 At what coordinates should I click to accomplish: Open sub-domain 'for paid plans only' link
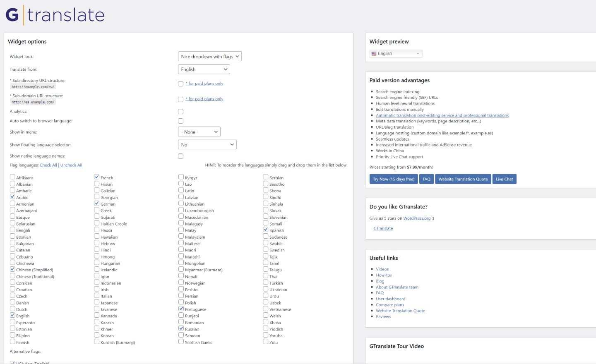click(x=204, y=99)
